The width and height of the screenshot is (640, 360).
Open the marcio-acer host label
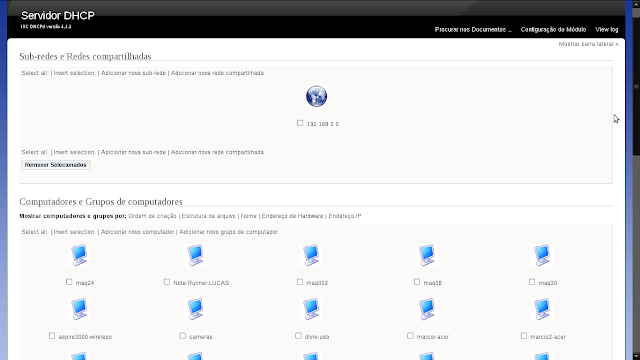(x=433, y=337)
